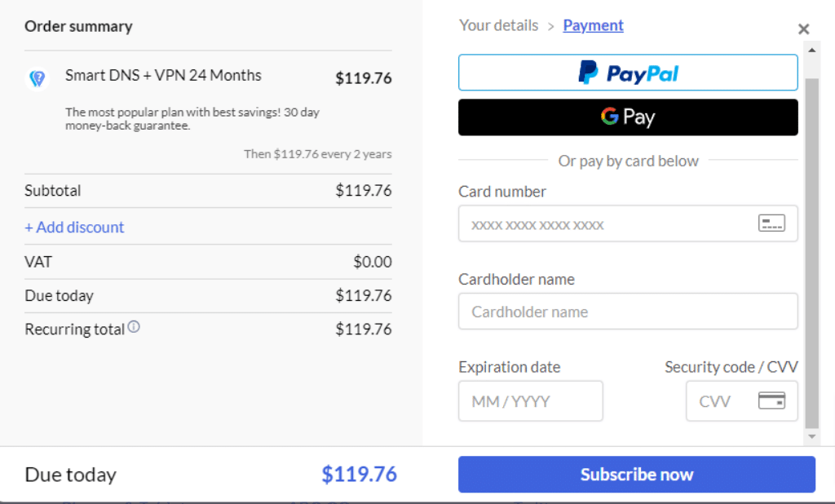Pay with the PayPal button
Screen dimensions: 835x504
[x=629, y=73]
